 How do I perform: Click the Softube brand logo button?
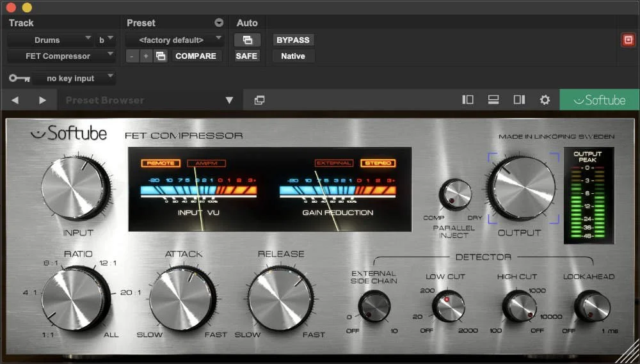coord(599,100)
